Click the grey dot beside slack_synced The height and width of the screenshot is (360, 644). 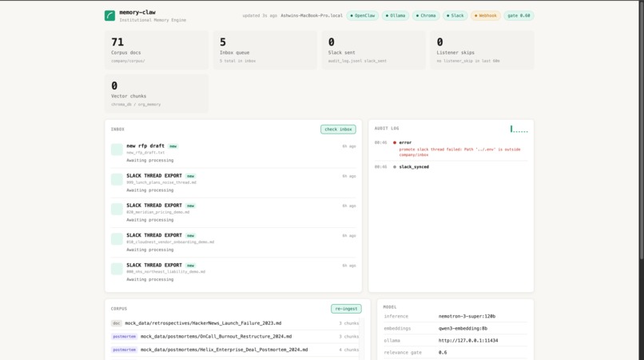coord(395,167)
